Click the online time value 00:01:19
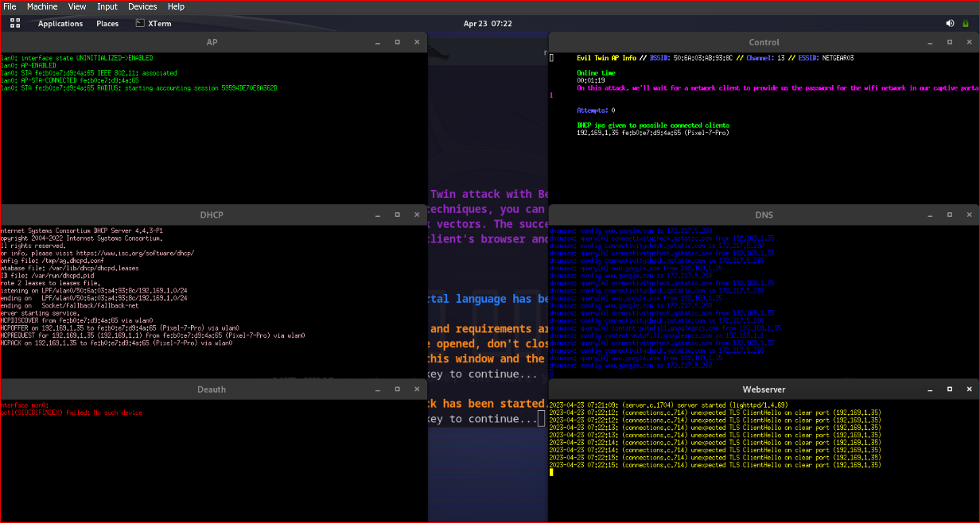This screenshot has width=980, height=523. pos(590,80)
